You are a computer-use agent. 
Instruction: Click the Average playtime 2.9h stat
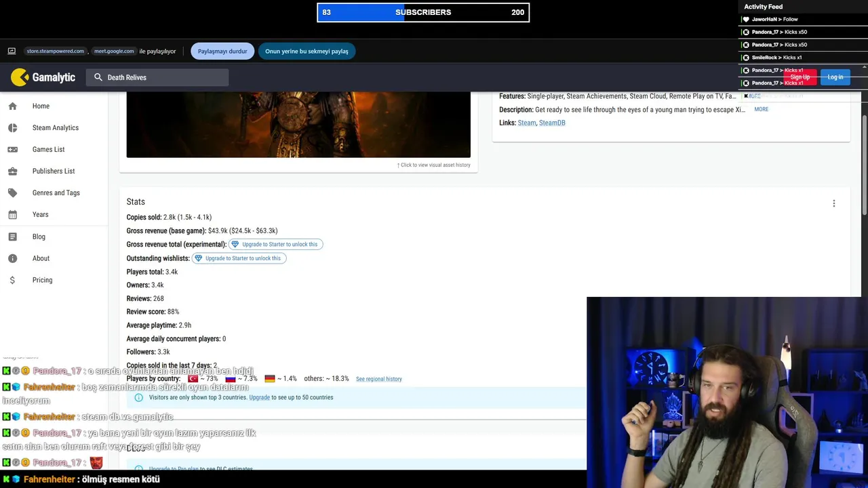[x=159, y=325]
